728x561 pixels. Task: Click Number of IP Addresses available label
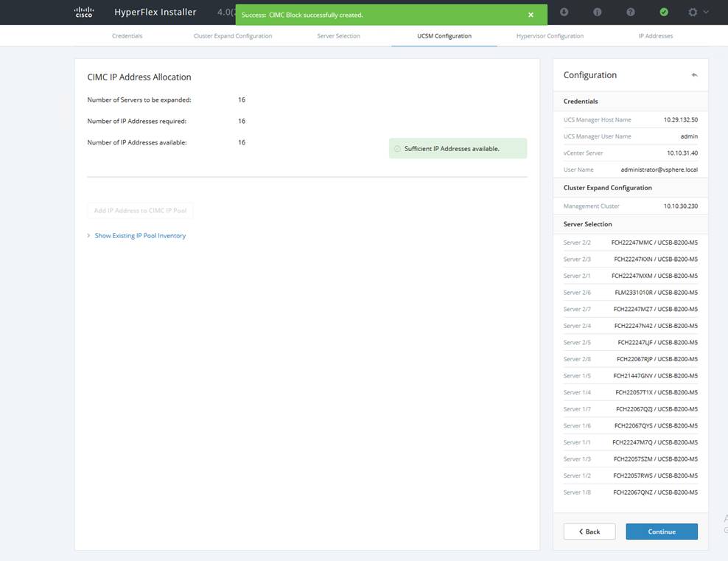[137, 142]
